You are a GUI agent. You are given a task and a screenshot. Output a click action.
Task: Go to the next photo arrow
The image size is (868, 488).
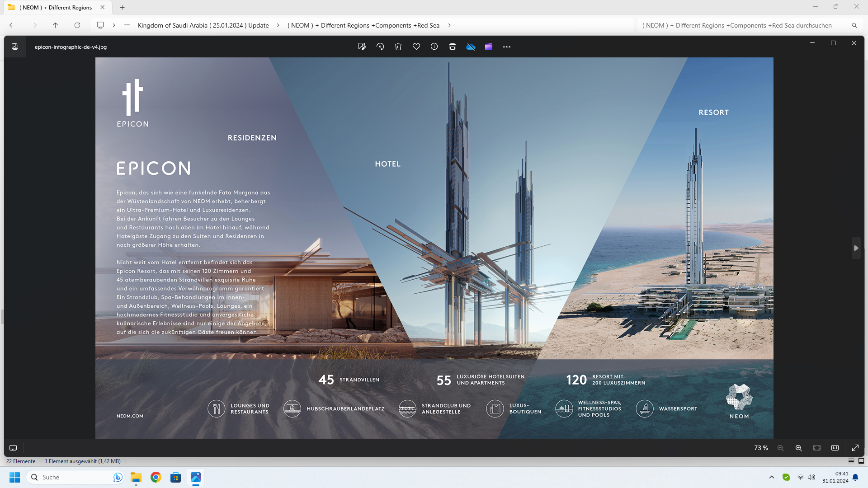(856, 248)
